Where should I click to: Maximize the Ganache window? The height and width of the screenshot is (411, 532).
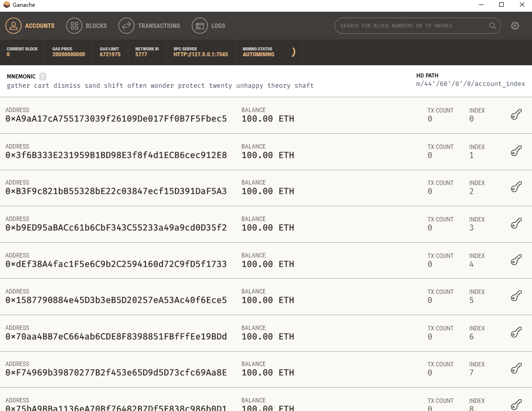[x=501, y=5]
